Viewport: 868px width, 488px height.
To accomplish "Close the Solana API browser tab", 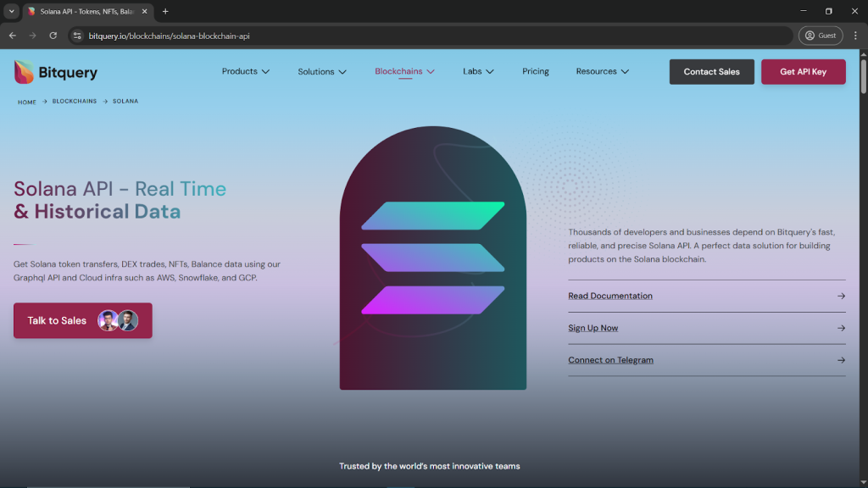I will 144,11.
